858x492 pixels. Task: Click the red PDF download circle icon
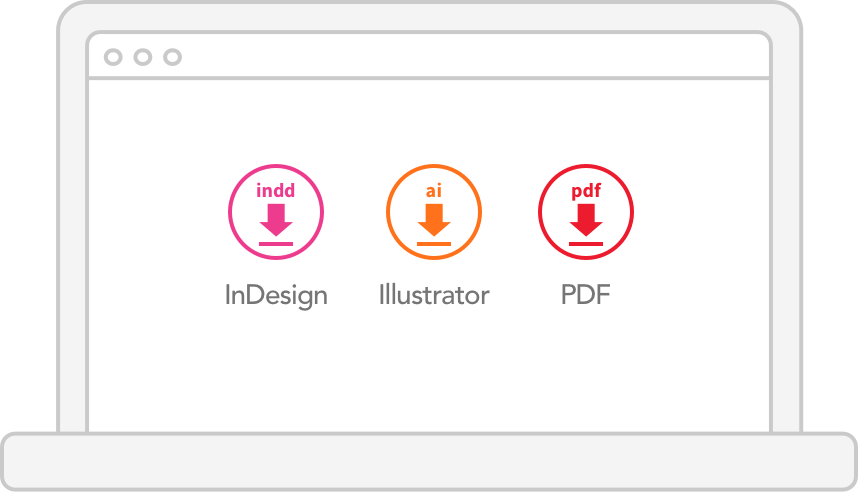[x=586, y=212]
